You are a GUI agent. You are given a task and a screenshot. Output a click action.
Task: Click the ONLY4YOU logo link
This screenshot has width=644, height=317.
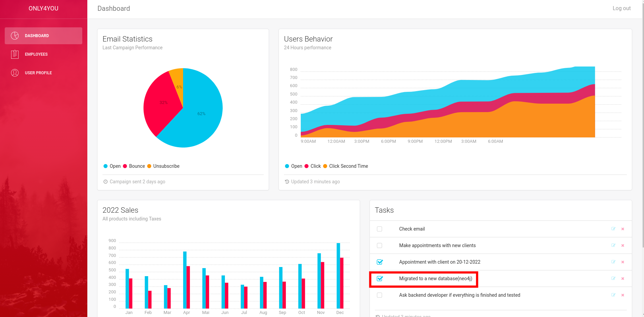43,8
